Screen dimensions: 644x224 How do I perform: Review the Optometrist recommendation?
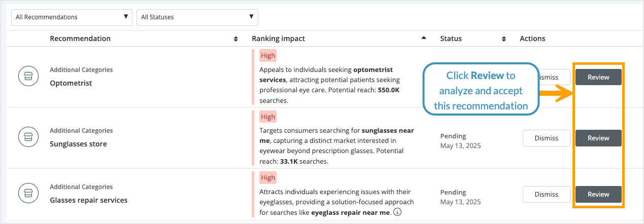coord(598,77)
